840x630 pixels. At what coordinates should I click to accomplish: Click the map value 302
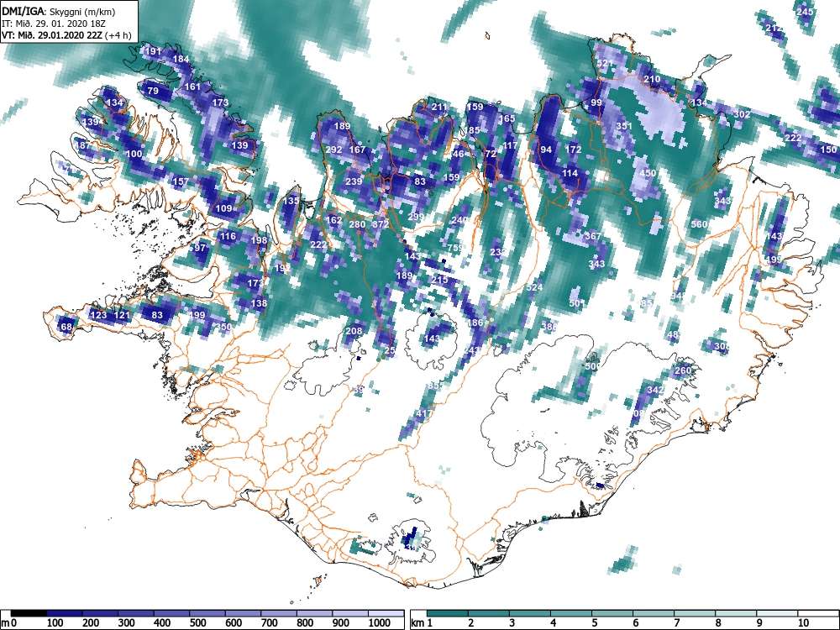point(742,114)
